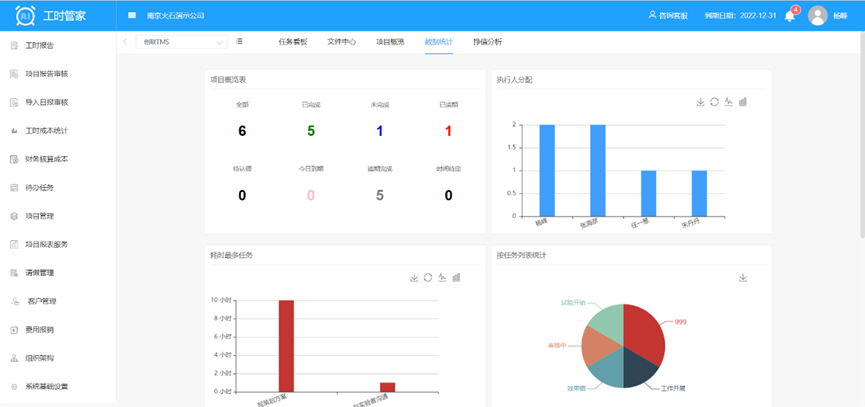Image resolution: width=865 pixels, height=407 pixels.
Task: Click the tallest red bar in 耗时最多任务
Action: coord(286,345)
